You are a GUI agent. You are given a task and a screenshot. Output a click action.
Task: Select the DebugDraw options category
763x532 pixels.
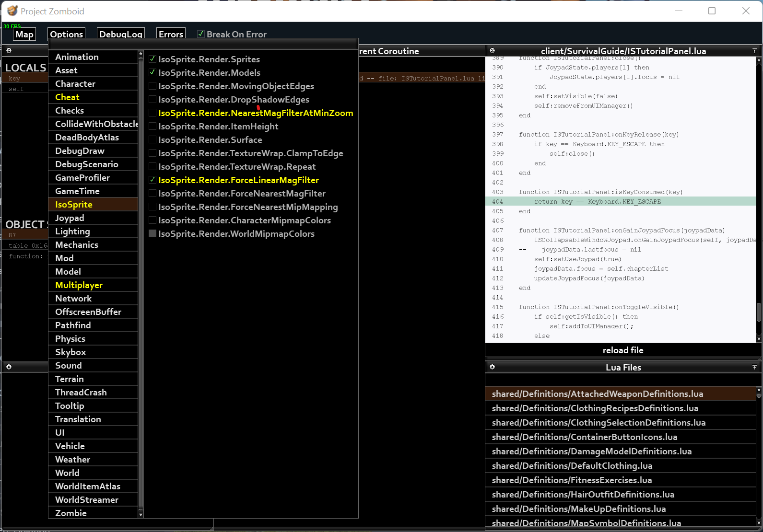click(x=93, y=150)
